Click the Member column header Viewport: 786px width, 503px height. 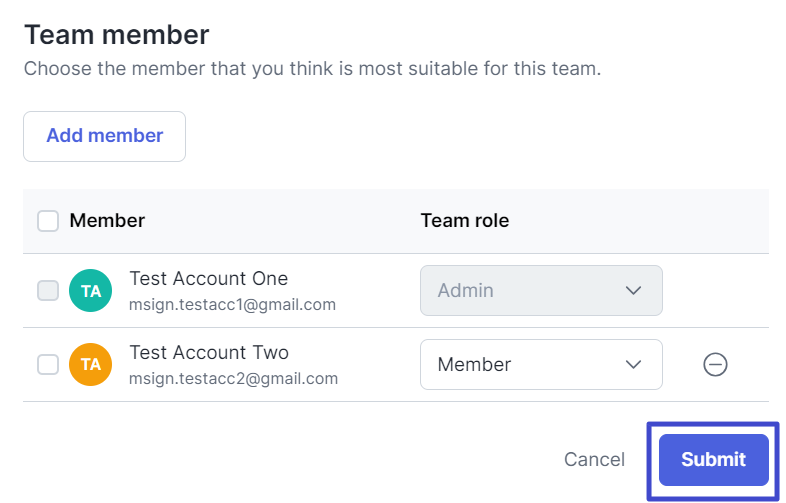107,221
